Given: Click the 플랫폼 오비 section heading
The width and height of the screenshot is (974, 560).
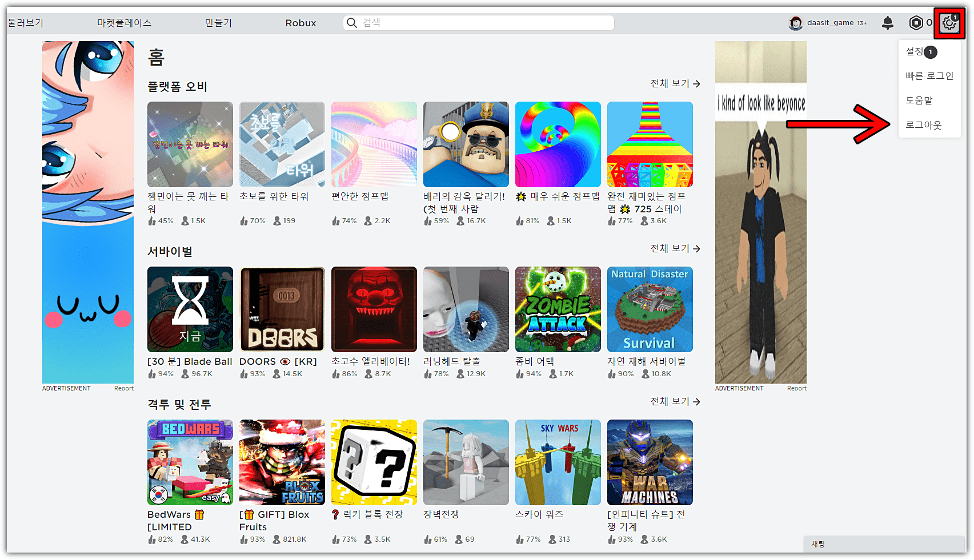Looking at the screenshot, I should click(177, 87).
